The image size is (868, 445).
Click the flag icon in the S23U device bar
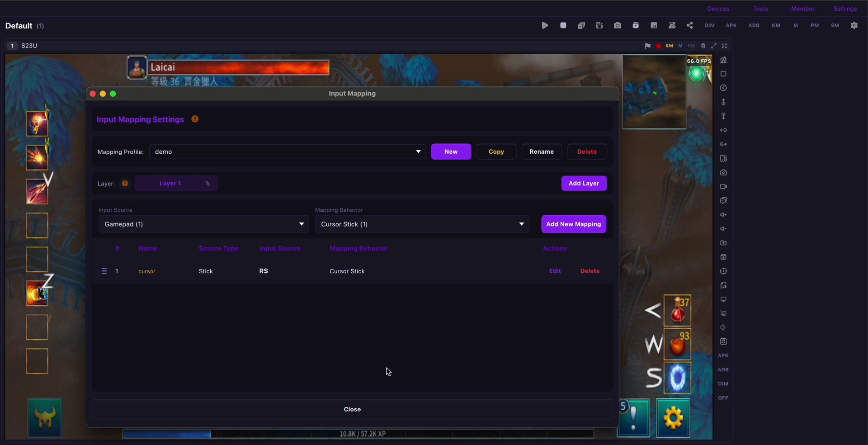pyautogui.click(x=647, y=46)
